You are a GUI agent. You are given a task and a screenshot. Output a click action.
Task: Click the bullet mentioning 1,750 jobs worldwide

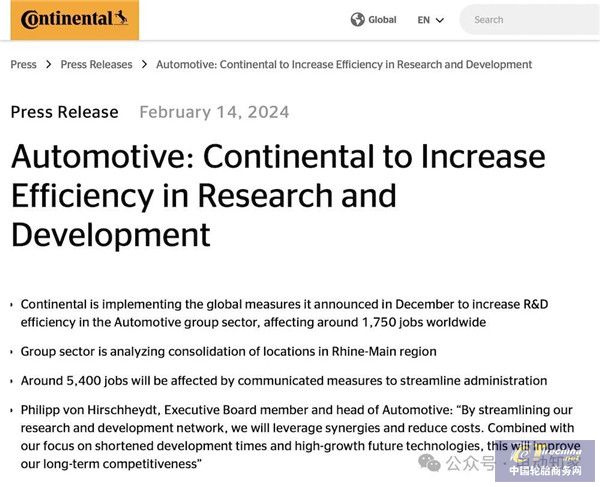pyautogui.click(x=284, y=313)
